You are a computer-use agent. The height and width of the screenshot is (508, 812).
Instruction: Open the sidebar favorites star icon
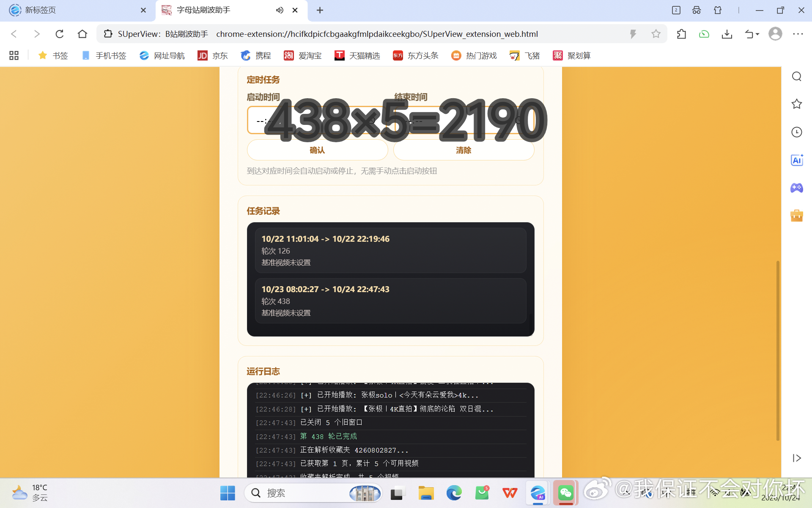(797, 104)
